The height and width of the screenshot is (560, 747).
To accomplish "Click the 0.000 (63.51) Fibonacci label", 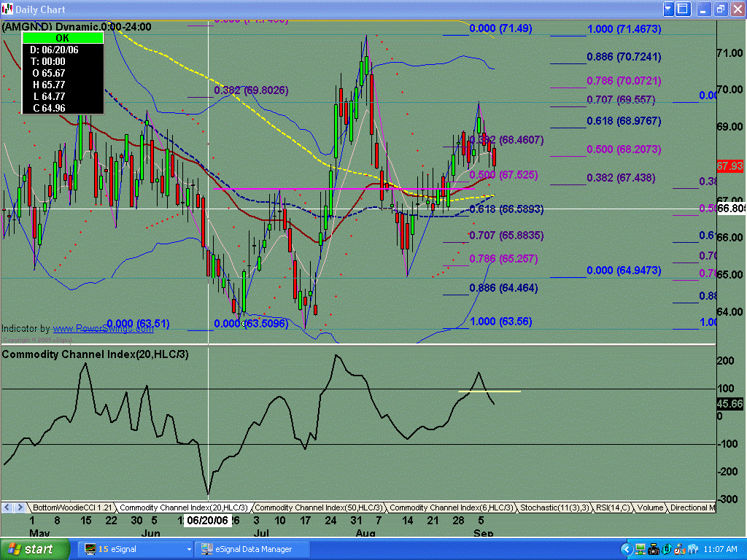I will coord(138,324).
